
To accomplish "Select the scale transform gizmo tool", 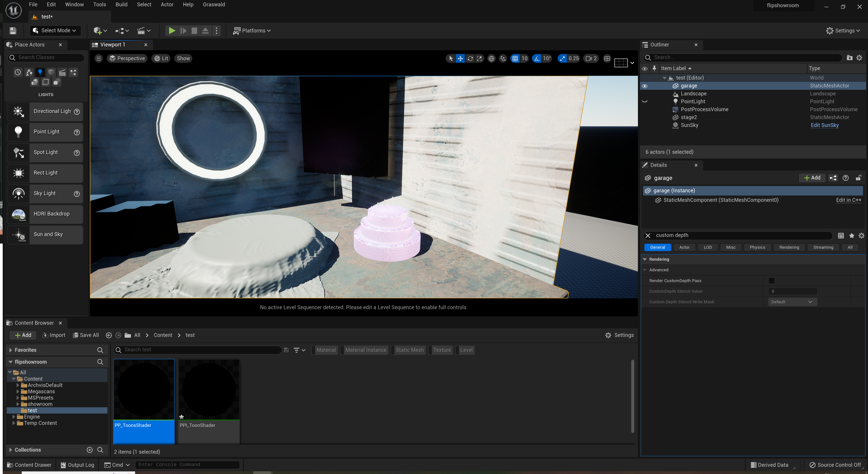I will coord(479,58).
